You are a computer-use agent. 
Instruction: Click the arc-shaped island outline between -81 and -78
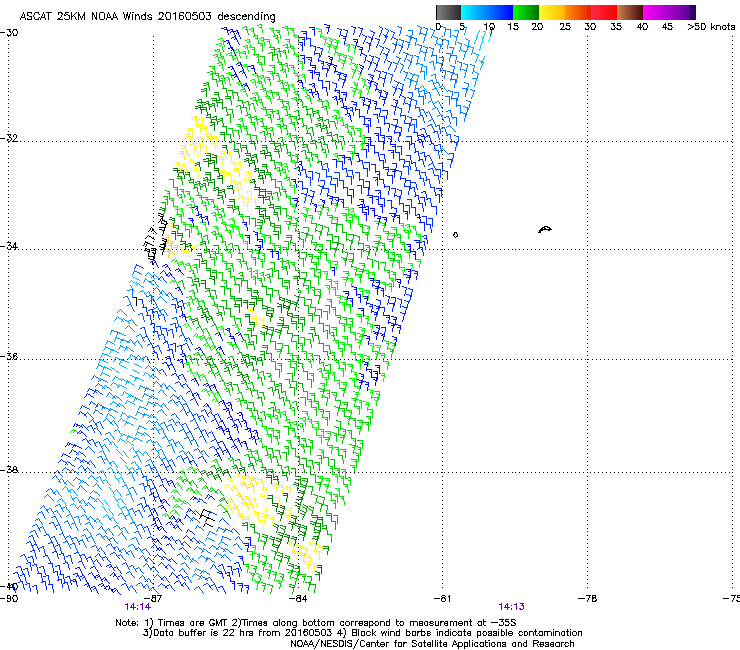click(545, 230)
